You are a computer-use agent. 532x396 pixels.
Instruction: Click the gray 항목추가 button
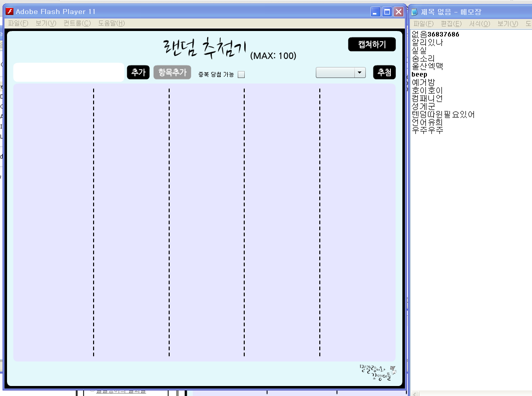(172, 72)
